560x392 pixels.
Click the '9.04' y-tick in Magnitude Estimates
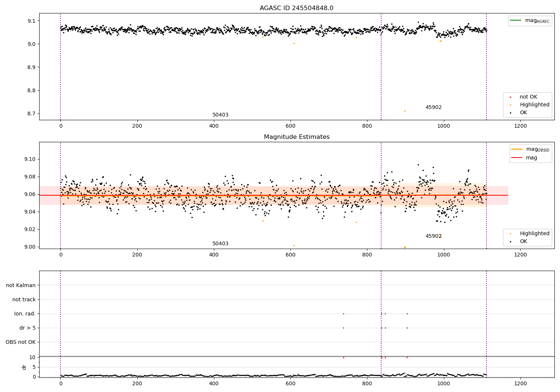click(30, 212)
